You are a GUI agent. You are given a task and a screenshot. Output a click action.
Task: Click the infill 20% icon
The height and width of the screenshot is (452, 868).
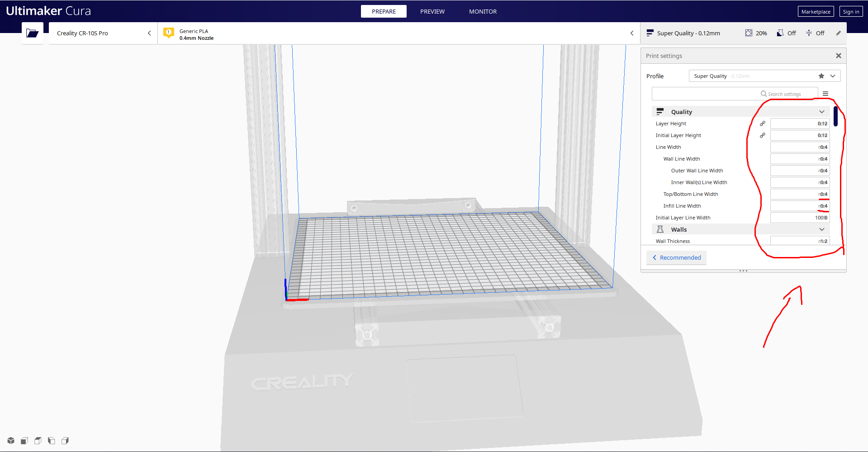point(749,33)
